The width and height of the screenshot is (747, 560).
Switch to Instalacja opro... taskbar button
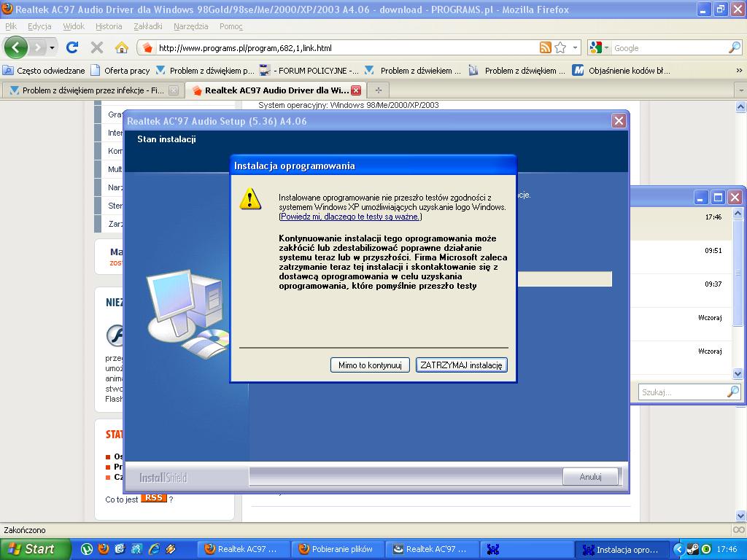coord(622,550)
